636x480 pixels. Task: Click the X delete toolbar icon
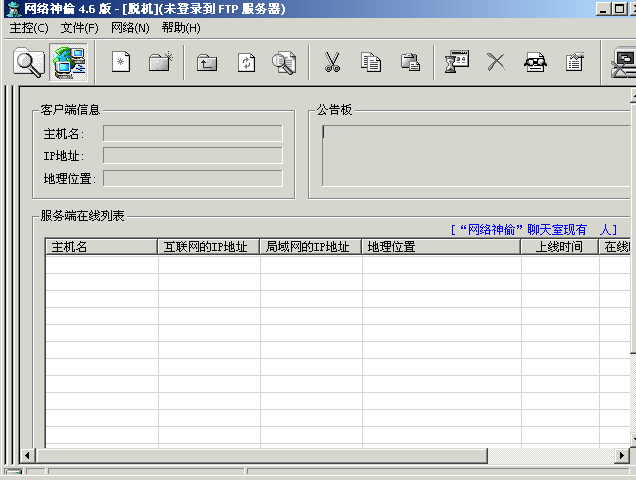tap(496, 62)
